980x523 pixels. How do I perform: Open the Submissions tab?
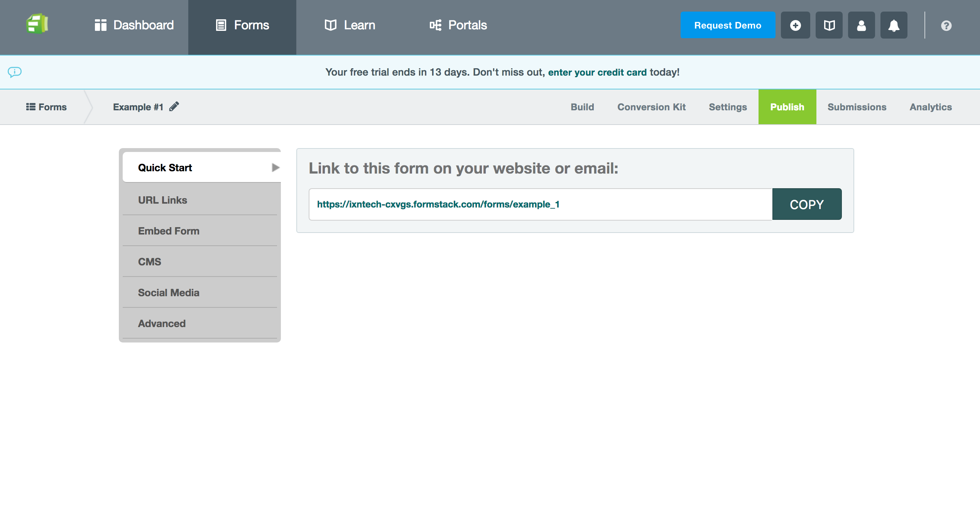click(x=857, y=107)
